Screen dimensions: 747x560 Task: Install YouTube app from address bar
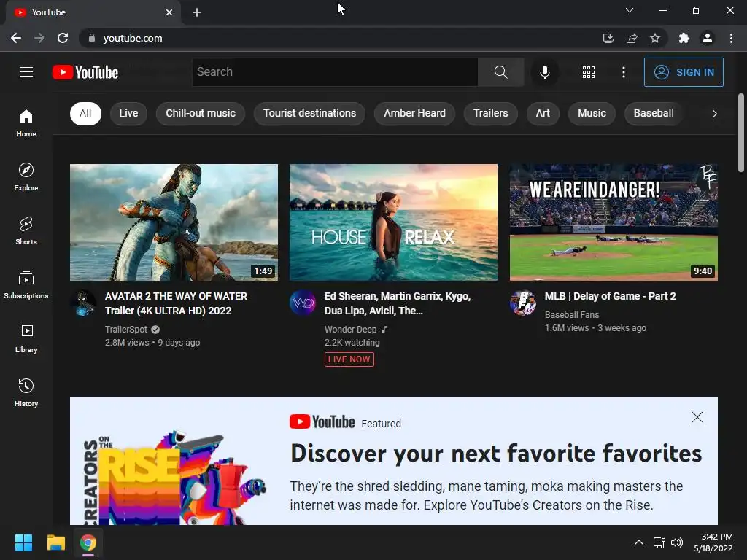[x=608, y=38]
